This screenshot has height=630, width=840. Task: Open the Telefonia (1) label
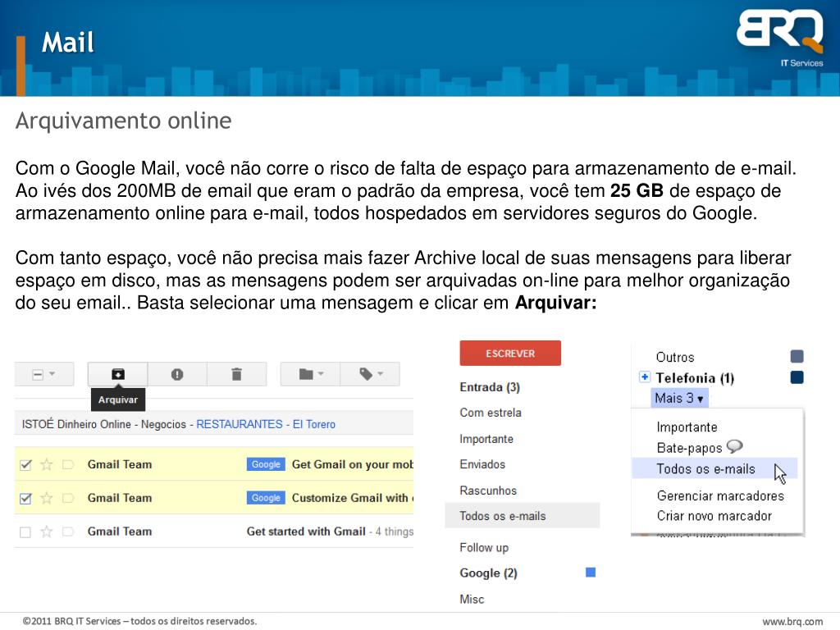pyautogui.click(x=695, y=378)
